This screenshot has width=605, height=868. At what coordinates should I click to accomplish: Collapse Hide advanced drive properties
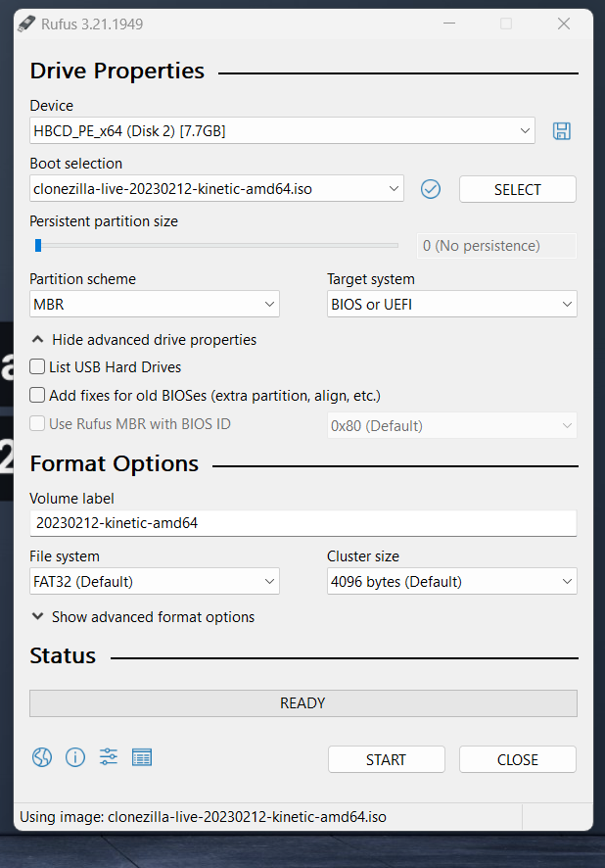(144, 339)
